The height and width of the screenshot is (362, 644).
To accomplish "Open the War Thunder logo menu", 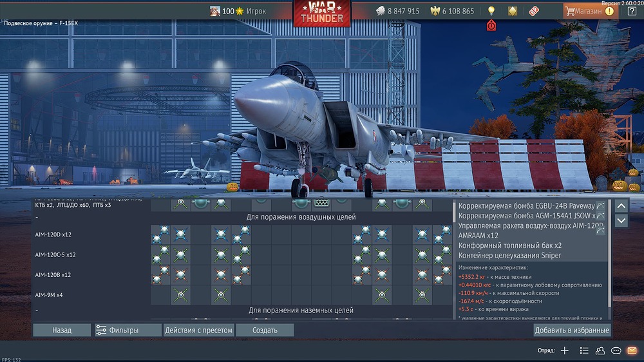I will point(321,13).
